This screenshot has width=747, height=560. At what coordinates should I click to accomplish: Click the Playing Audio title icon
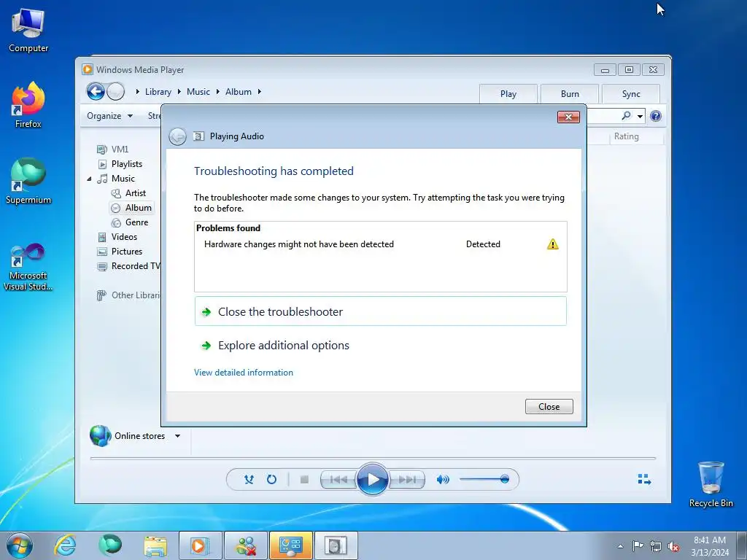click(198, 136)
